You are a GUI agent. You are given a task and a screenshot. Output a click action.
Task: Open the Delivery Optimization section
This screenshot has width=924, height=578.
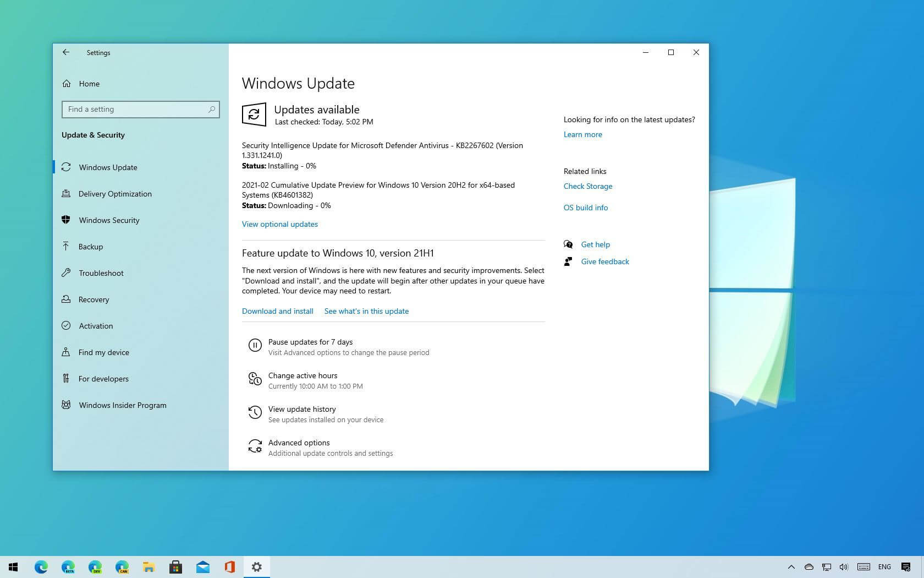click(115, 194)
